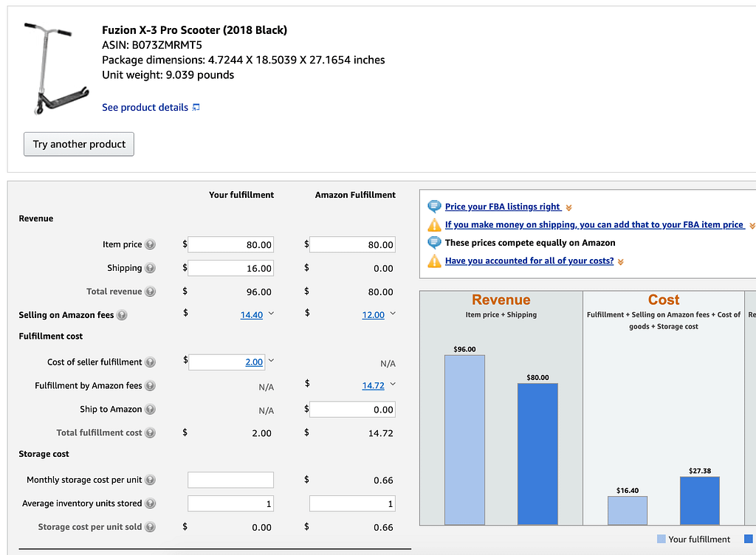
Task: Click the $80.00 Amazon revenue bar
Action: [537, 454]
